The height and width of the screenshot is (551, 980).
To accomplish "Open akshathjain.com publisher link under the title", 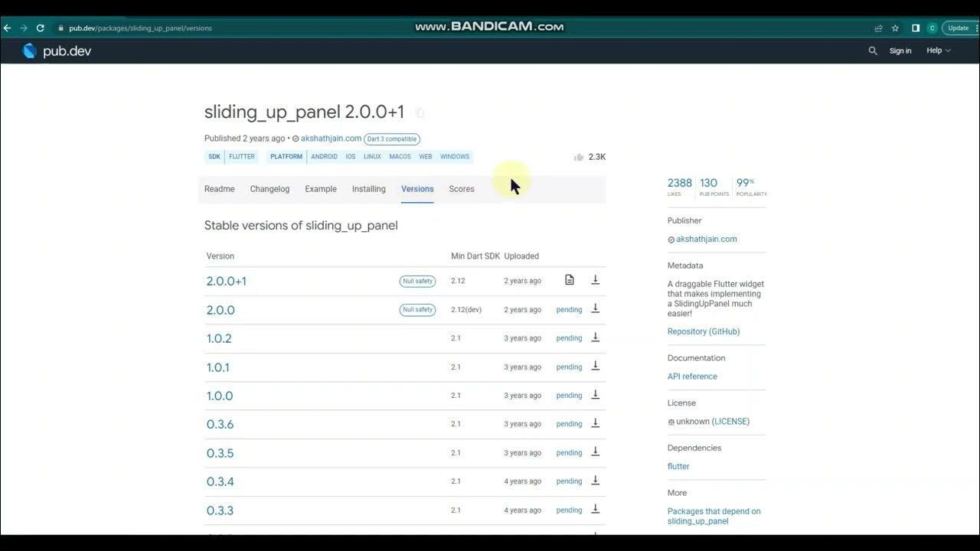I will tap(331, 139).
